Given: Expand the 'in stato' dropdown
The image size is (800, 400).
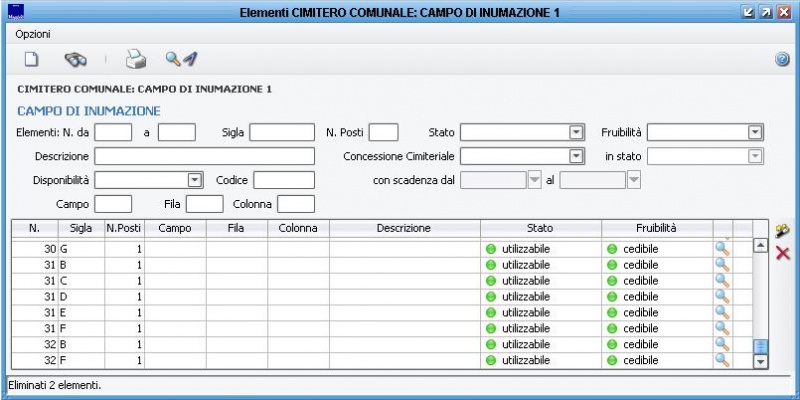Looking at the screenshot, I should 755,156.
